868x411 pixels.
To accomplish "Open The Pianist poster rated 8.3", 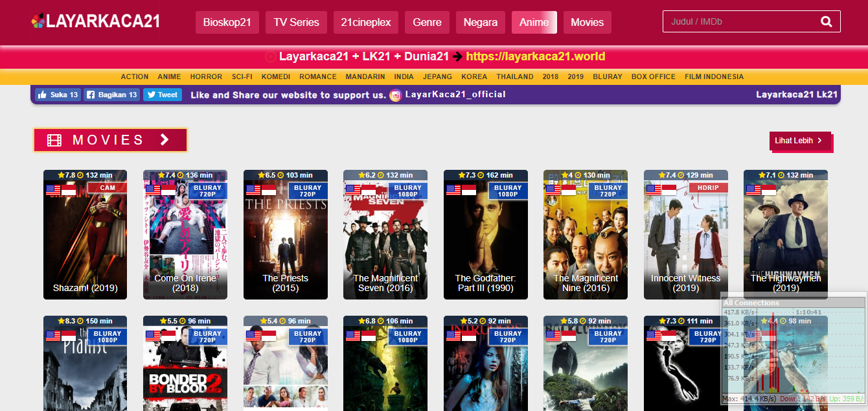I will (85, 363).
